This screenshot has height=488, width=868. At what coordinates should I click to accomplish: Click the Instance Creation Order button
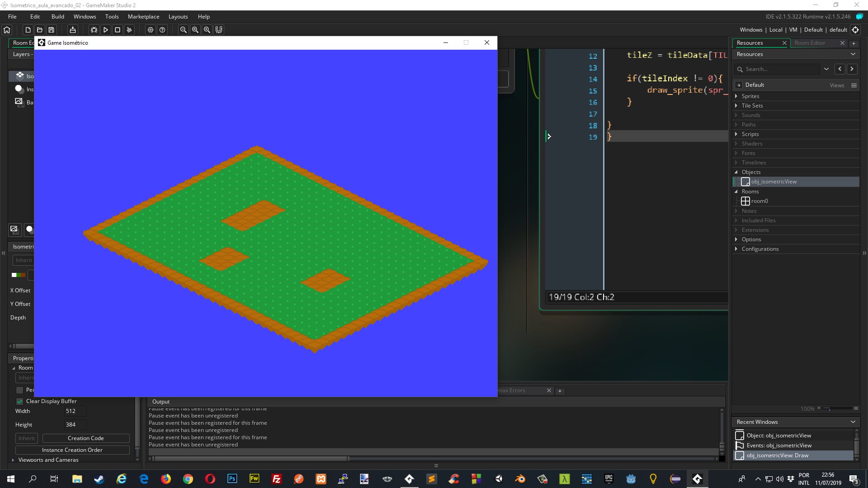[72, 449]
